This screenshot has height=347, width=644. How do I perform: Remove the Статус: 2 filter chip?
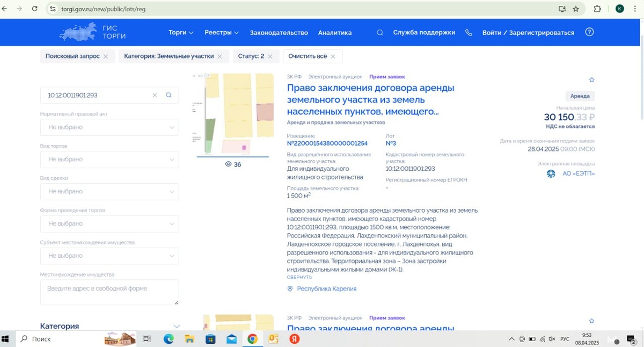pyautogui.click(x=270, y=56)
